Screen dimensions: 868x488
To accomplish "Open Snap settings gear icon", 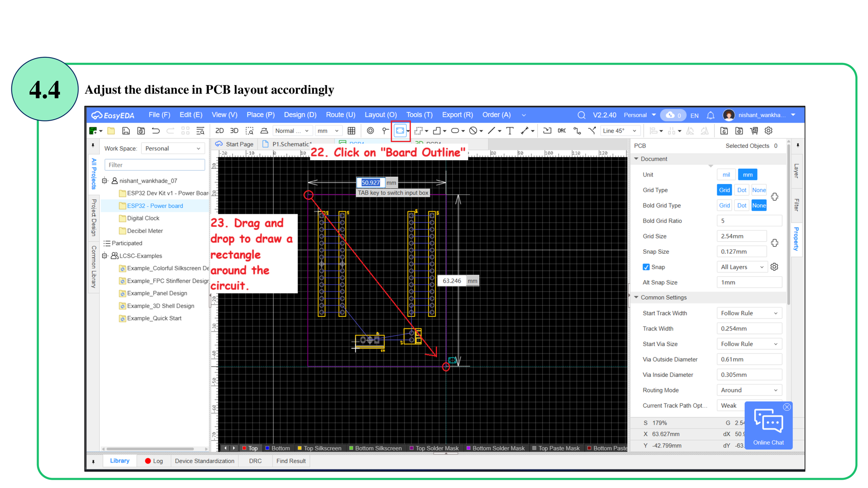I will (x=774, y=267).
